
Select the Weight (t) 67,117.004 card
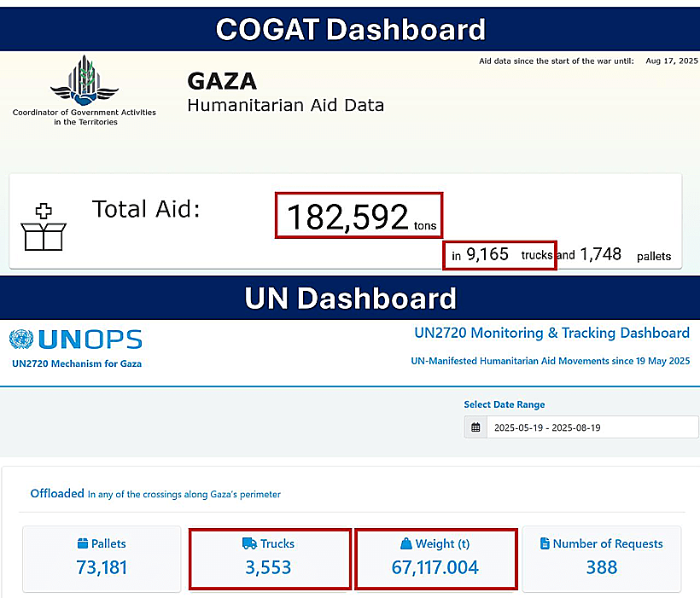(435, 558)
